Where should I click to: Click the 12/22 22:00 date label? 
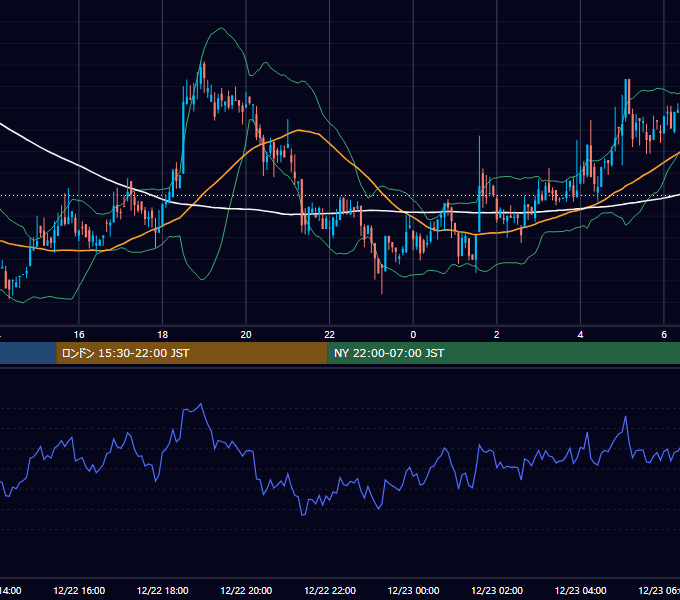coord(330,590)
